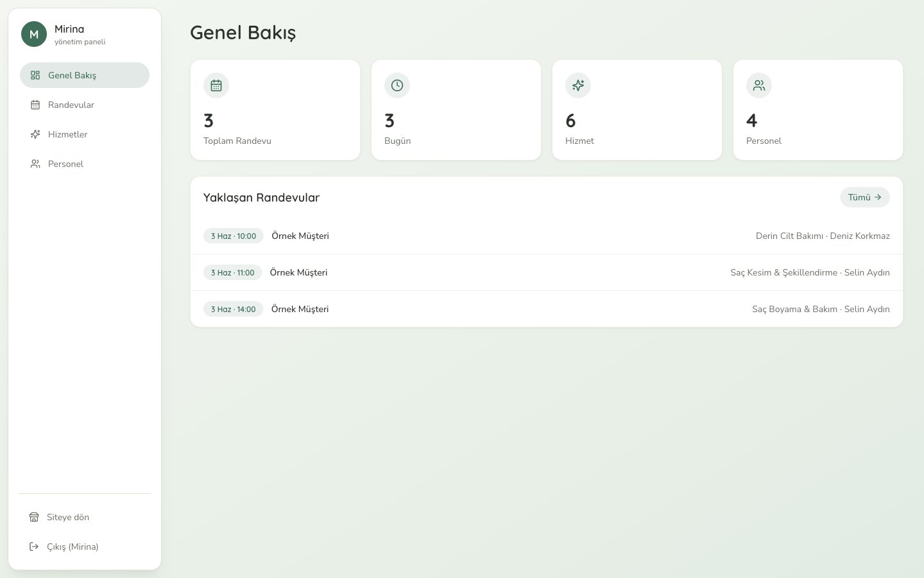
Task: Click the green M avatar circle
Action: coord(34,34)
